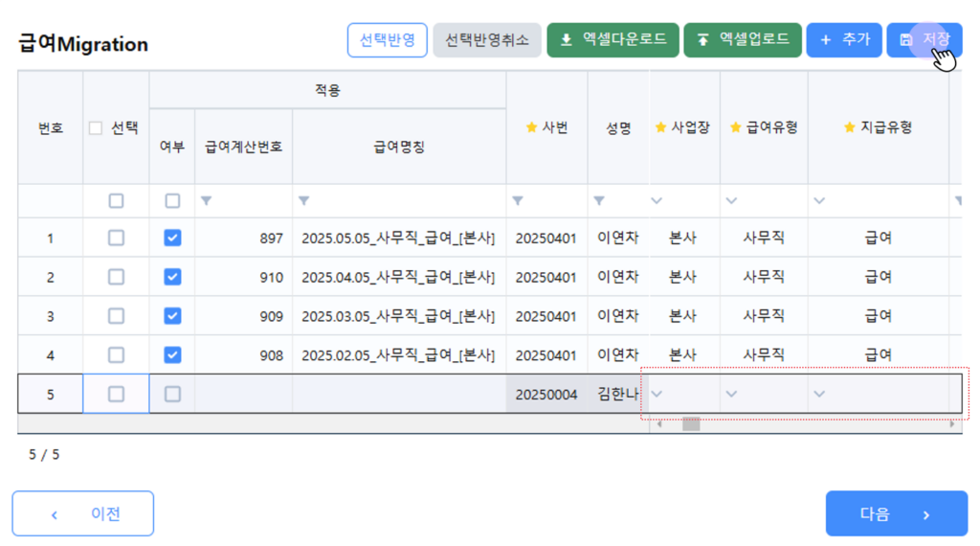The height and width of the screenshot is (546, 980).
Task: Click the filter icon under 성명 column
Action: tap(598, 201)
